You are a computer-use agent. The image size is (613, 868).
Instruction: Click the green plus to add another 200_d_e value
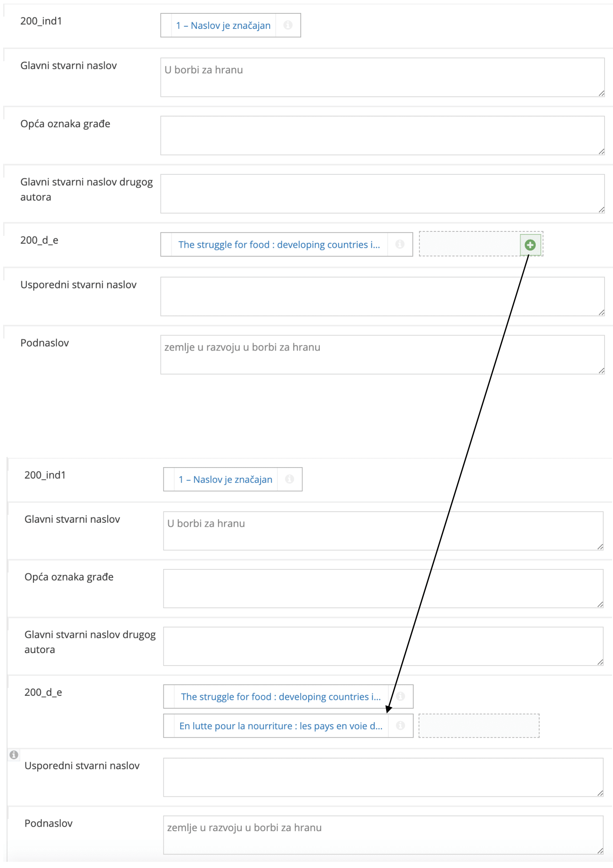pyautogui.click(x=530, y=244)
